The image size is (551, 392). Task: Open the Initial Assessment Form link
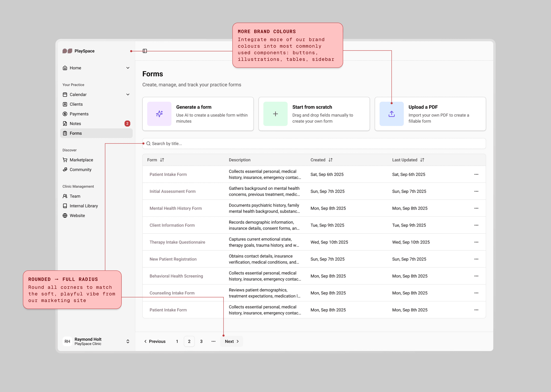(x=172, y=191)
